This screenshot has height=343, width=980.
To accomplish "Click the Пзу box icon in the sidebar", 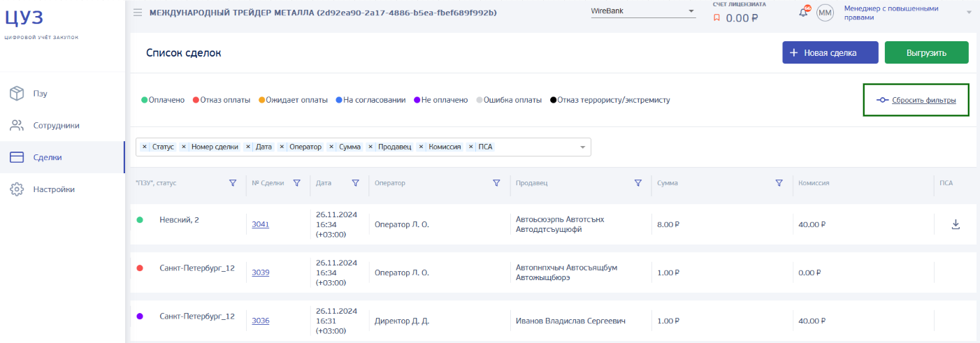I will click(17, 93).
